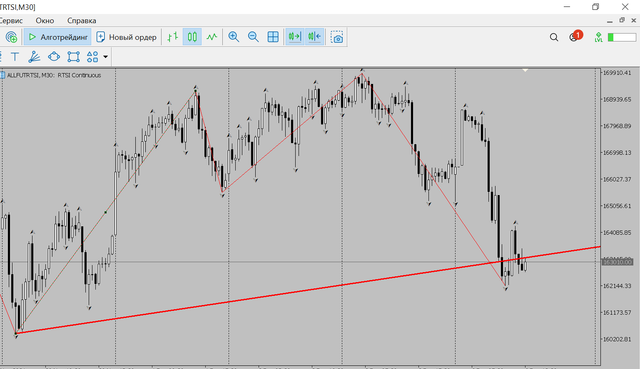Click price level 164085.85 on scale
This screenshot has height=369, width=640.
click(x=617, y=233)
